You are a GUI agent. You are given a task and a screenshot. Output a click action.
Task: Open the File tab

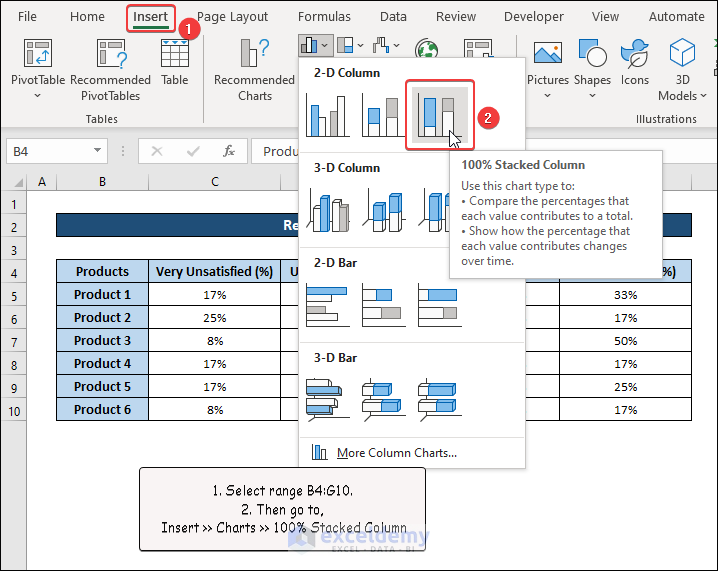(x=27, y=16)
